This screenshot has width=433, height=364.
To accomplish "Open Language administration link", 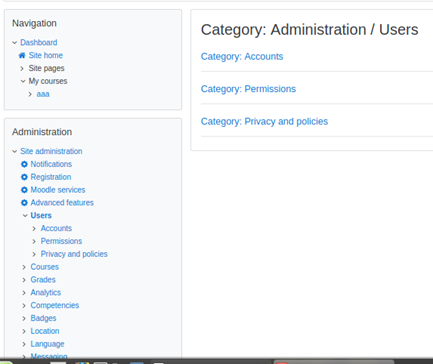I will 47,344.
